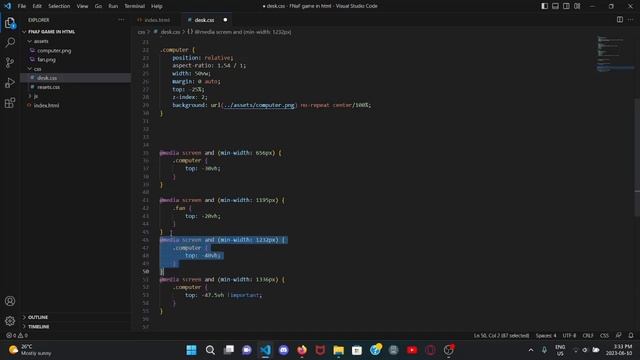Change encoding via UTF-8
The width and height of the screenshot is (640, 360).
[569, 335]
